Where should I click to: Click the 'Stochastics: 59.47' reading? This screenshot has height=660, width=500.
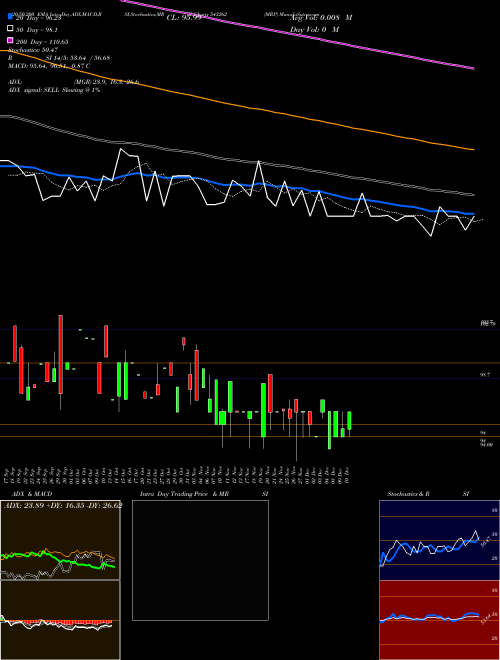click(x=33, y=50)
